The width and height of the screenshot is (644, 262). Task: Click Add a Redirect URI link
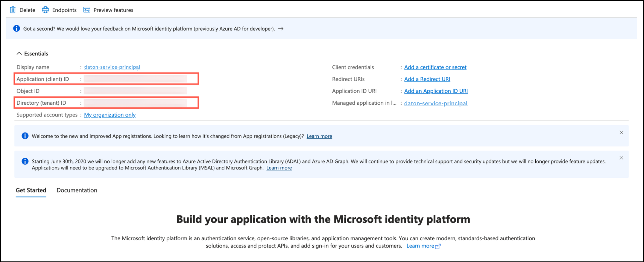coord(427,79)
